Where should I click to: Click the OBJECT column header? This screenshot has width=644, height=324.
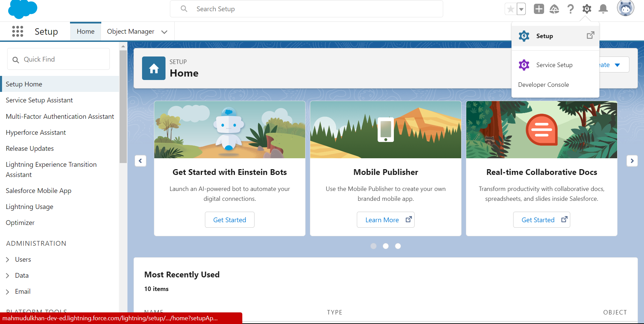[615, 312]
